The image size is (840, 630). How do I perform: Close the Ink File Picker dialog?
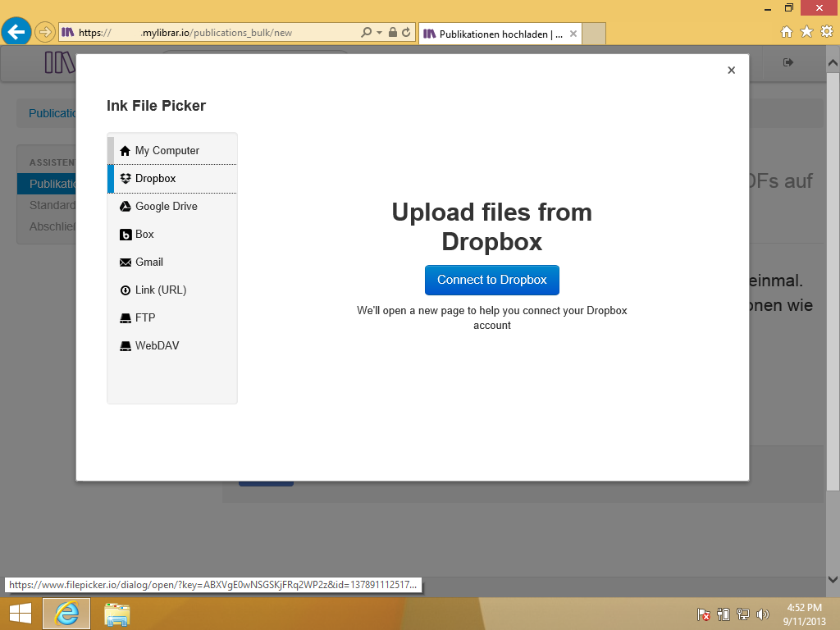point(731,71)
